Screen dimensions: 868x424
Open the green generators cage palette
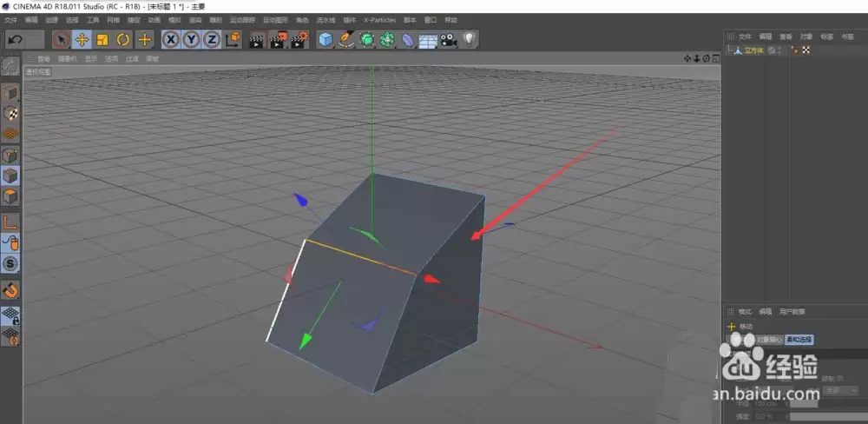click(x=366, y=39)
